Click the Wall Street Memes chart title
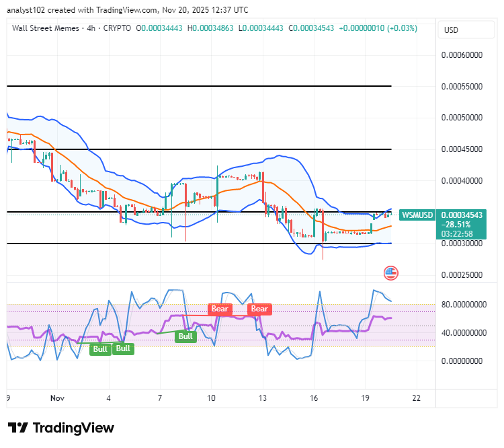Screen dimensions: 504x448 coord(71,28)
